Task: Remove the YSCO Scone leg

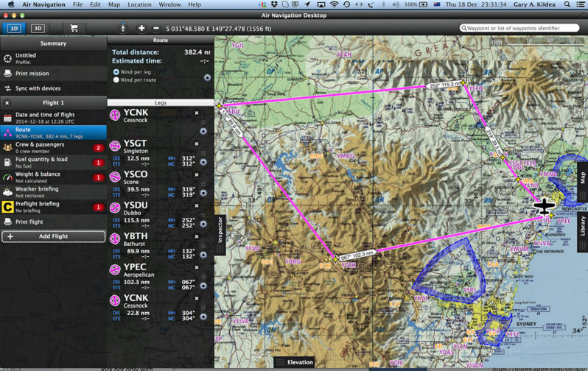Action: 197,174
